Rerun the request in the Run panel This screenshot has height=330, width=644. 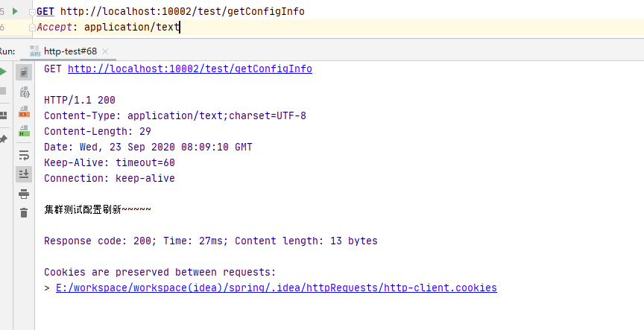(x=3, y=72)
